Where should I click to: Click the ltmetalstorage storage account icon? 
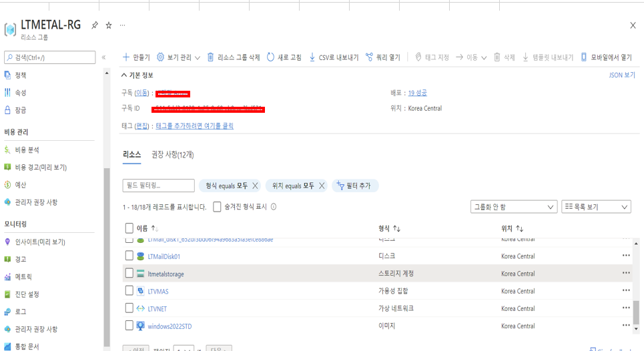140,274
